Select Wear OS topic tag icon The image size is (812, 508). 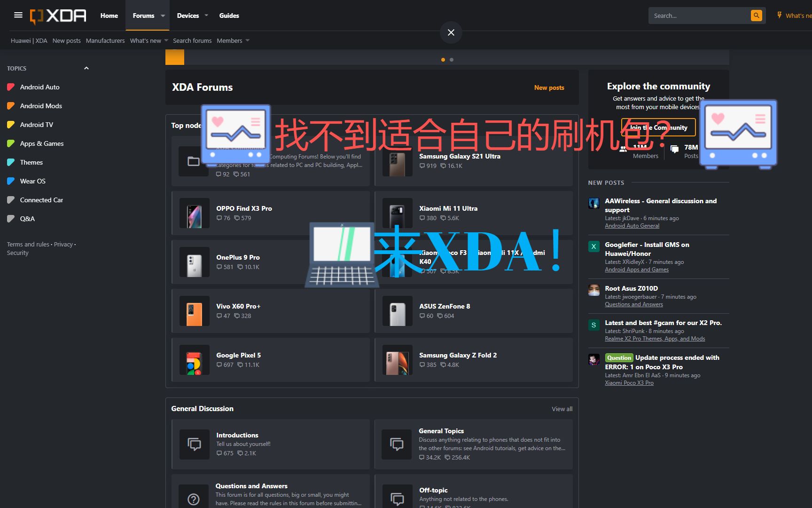point(11,181)
